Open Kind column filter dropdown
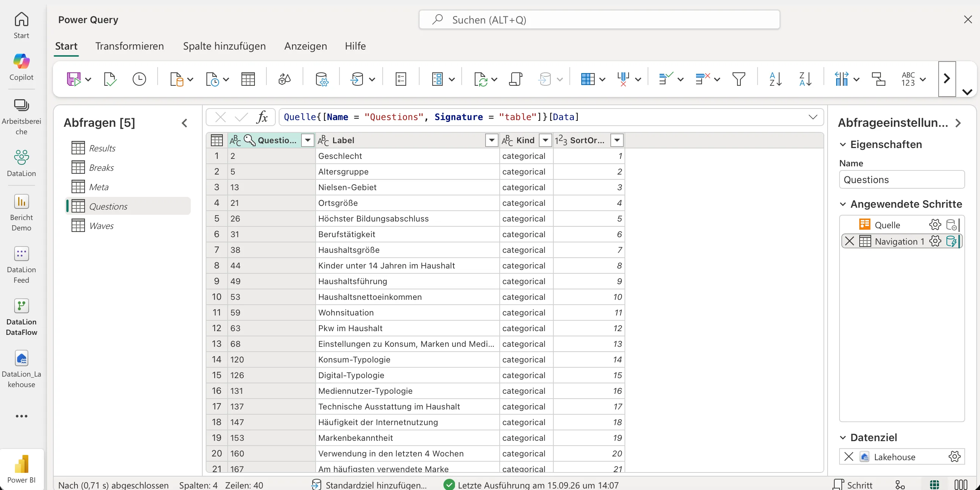The height and width of the screenshot is (490, 980). coord(545,140)
